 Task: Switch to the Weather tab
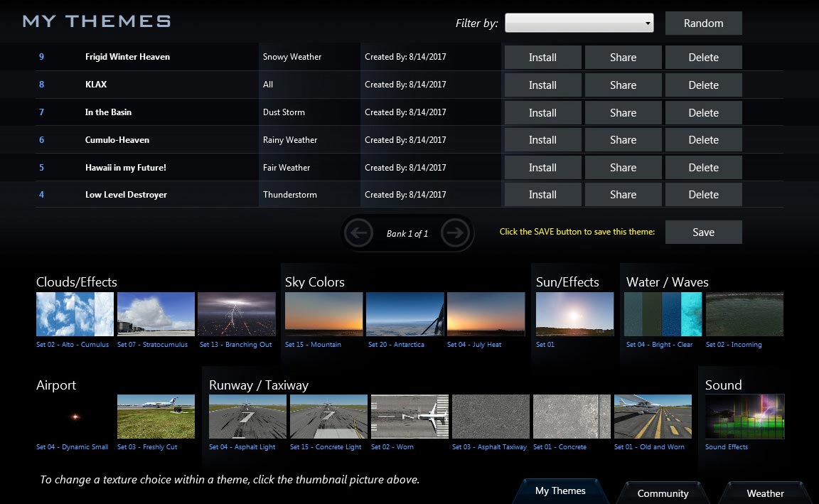tap(764, 493)
